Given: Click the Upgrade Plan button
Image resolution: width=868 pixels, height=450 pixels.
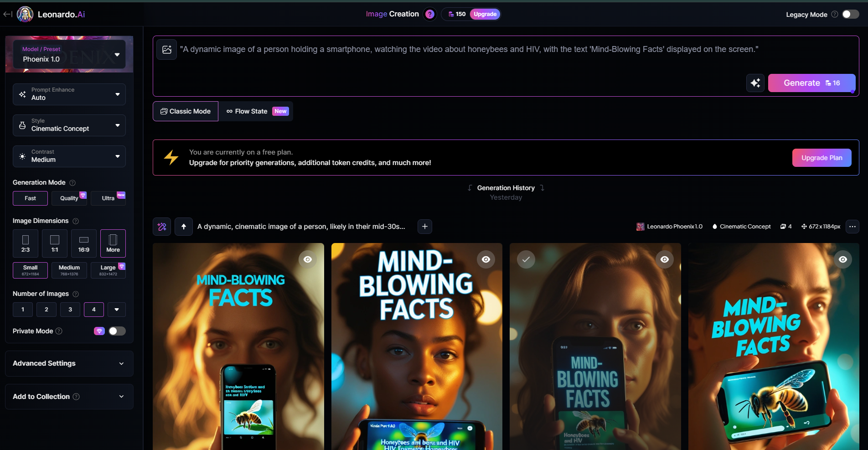Looking at the screenshot, I should (821, 158).
